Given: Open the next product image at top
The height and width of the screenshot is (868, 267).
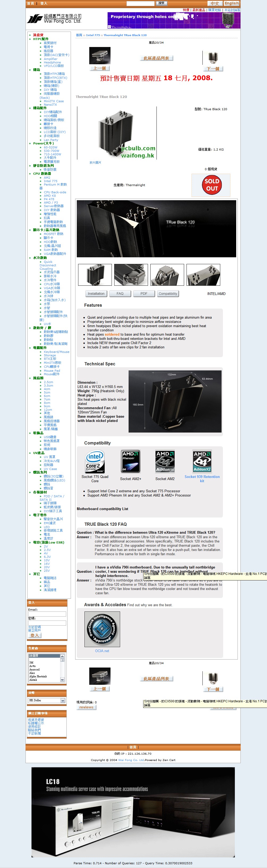Looking at the screenshot, I should pos(213,58).
